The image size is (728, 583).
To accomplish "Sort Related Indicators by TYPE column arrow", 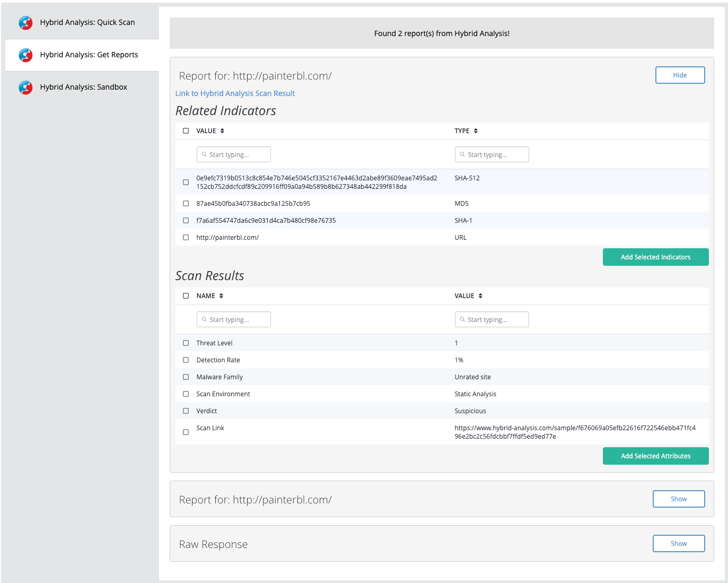I will point(476,131).
